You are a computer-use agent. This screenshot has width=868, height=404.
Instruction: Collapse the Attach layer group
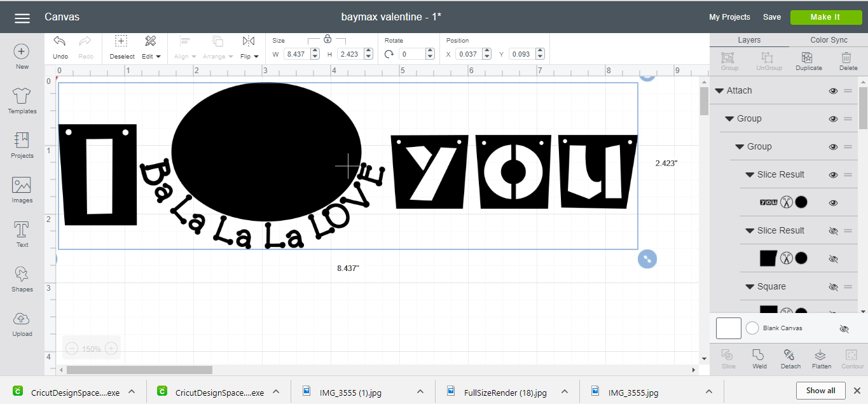coord(720,91)
